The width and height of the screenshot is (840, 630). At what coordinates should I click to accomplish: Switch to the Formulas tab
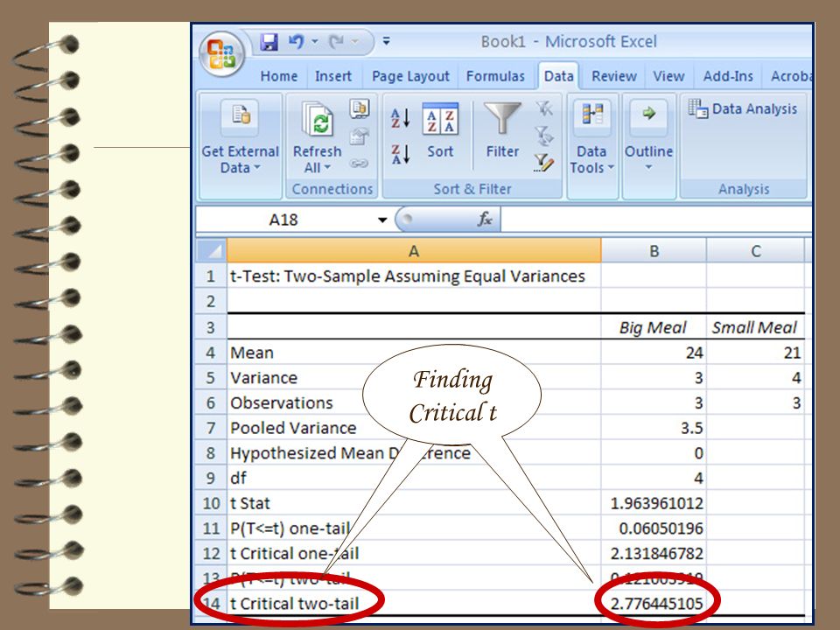coord(495,76)
